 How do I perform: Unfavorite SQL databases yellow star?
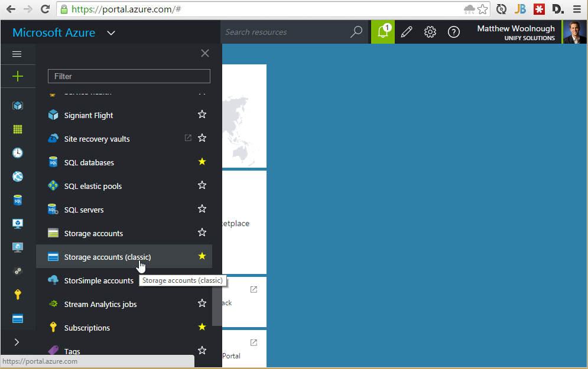point(202,161)
